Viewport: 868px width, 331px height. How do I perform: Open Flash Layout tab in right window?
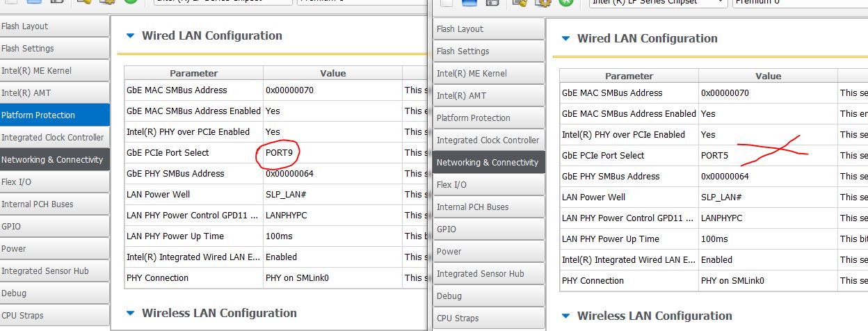tap(489, 29)
